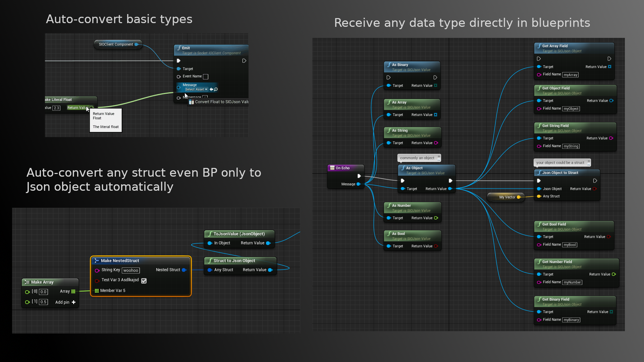This screenshot has height=362, width=644.
Task: Click the myString Field Name input
Action: [571, 146]
